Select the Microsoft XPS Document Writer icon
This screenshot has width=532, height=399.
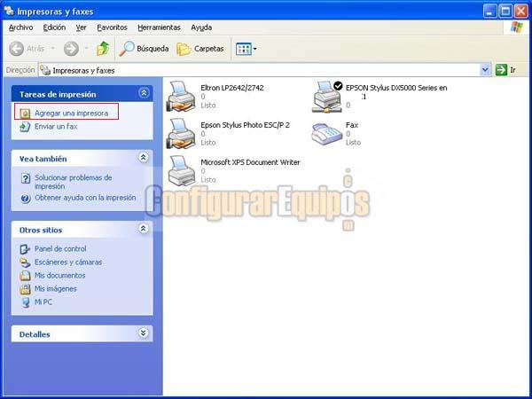(x=182, y=171)
